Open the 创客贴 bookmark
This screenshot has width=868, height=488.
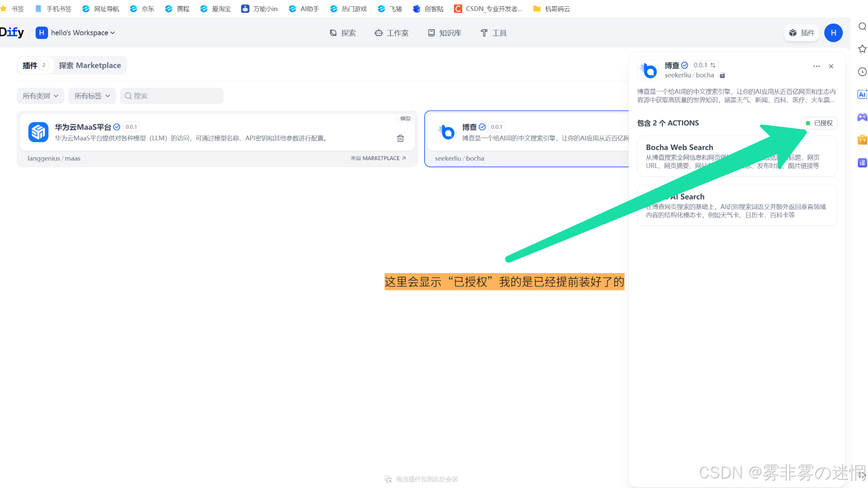pyautogui.click(x=428, y=9)
